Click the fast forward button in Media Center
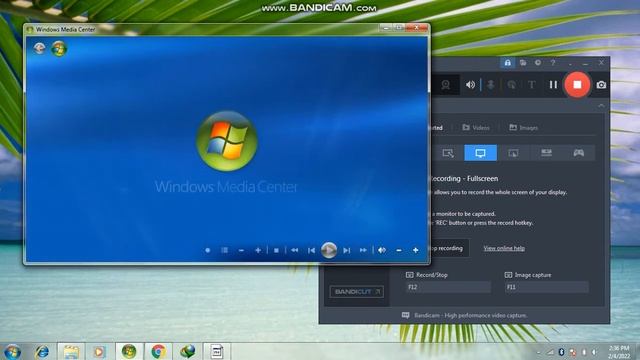The image size is (640, 360). [363, 250]
